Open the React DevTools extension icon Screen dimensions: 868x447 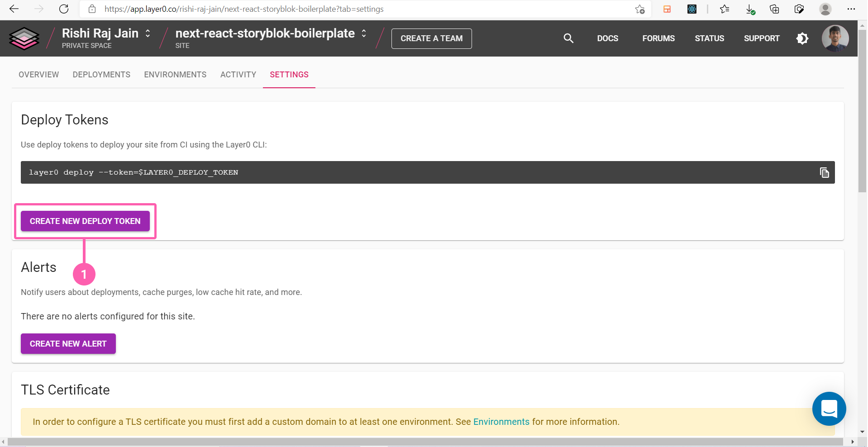692,9
